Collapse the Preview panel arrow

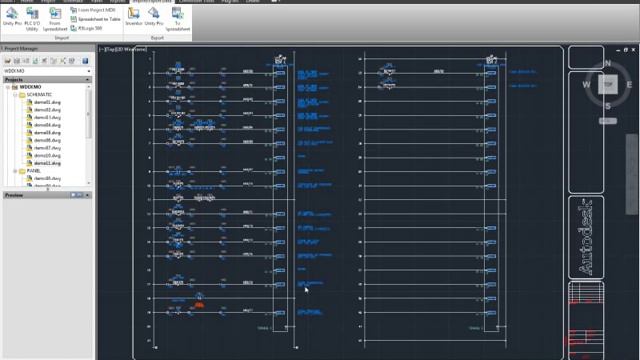87,195
